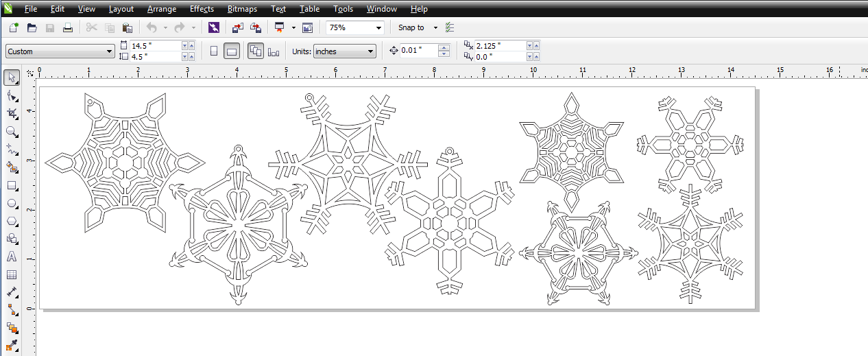Select the Basic Shapes tool

[x=12, y=239]
